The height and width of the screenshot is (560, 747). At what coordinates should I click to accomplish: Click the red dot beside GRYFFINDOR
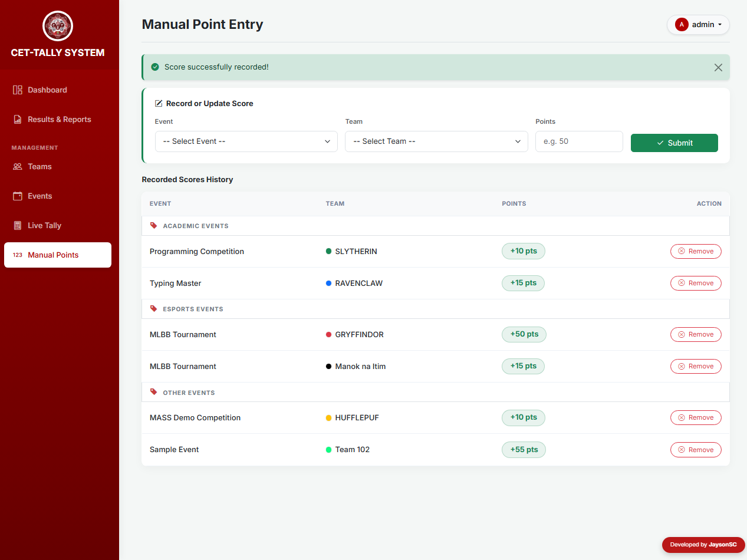coord(329,334)
